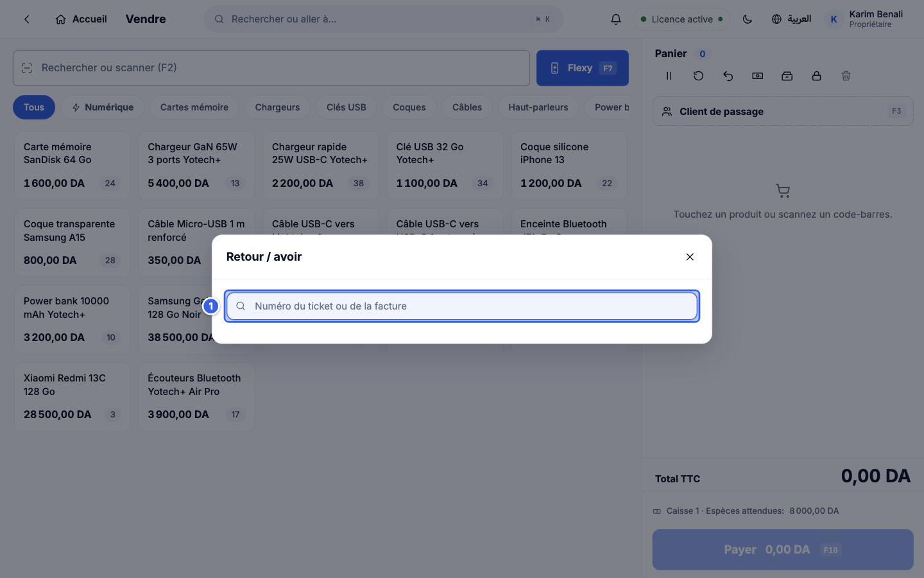Add Chargeur rapide 25W USB-C product
This screenshot has height=578, width=924.
pos(320,166)
